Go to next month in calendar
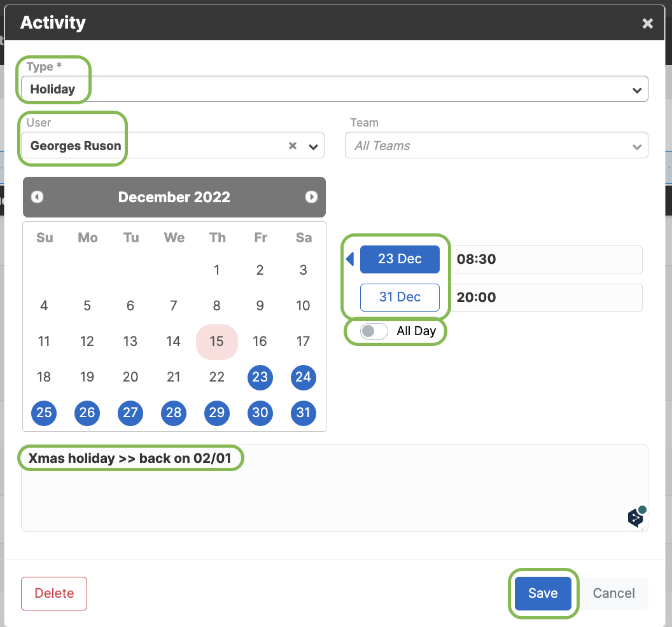Screen dimensions: 672x627 pos(311,197)
